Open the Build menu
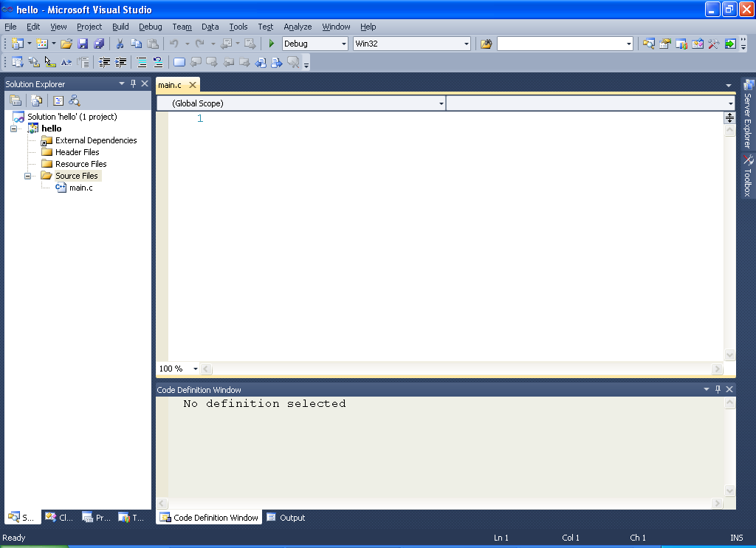 (120, 27)
